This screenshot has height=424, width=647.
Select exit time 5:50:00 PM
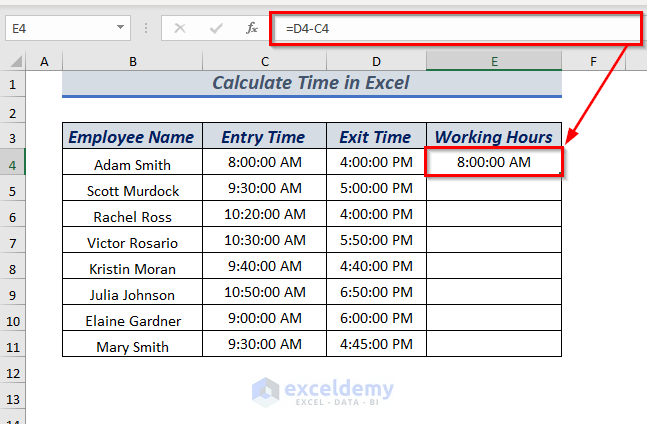(x=376, y=240)
